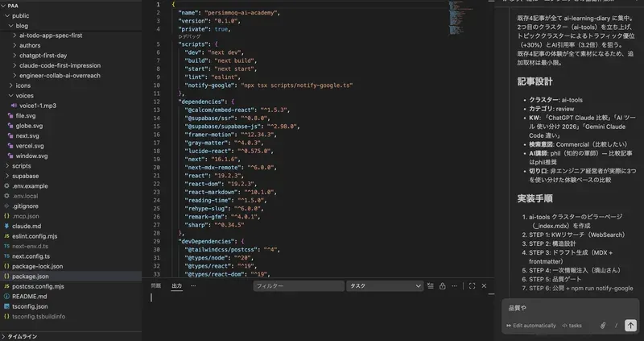Open the output panel's more actions menu
The width and height of the screenshot is (644, 341).
coord(454,286)
